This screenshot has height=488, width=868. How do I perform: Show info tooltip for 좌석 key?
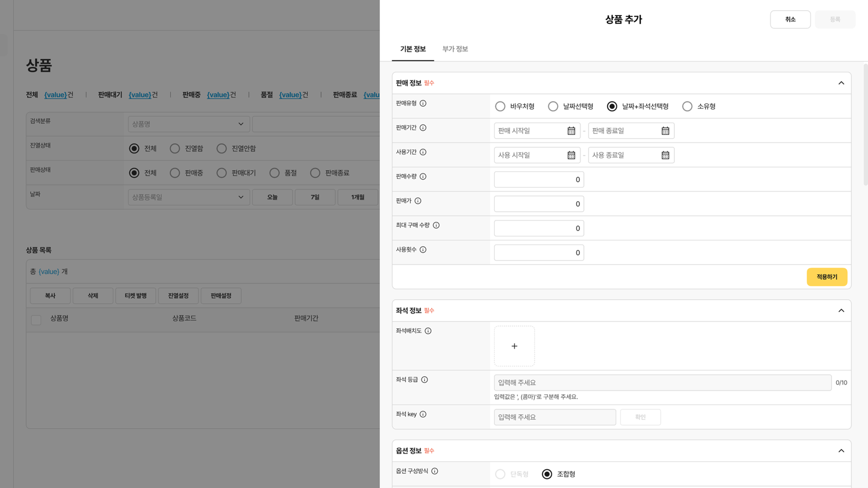point(423,414)
